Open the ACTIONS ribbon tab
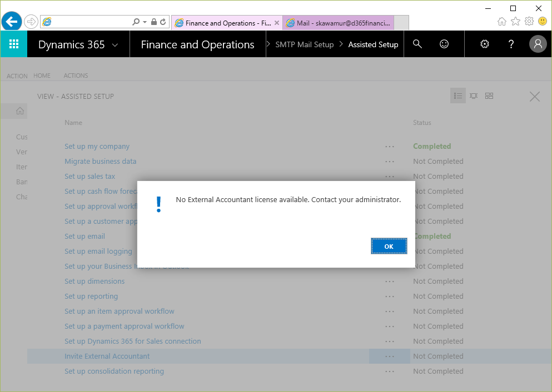The width and height of the screenshot is (552, 392). (76, 76)
